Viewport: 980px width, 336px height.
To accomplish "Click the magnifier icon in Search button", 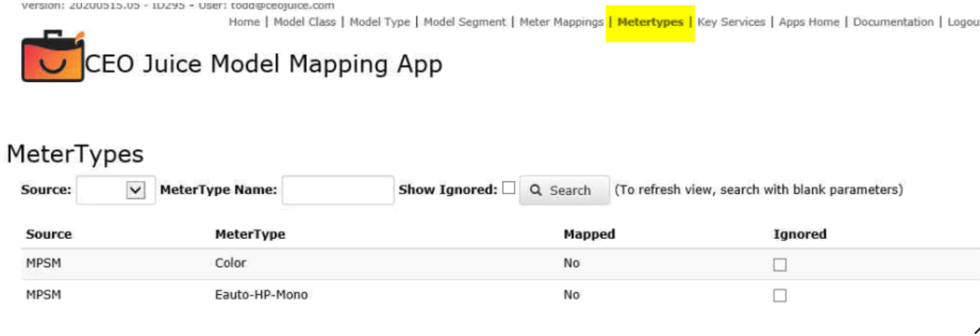I will tap(536, 190).
